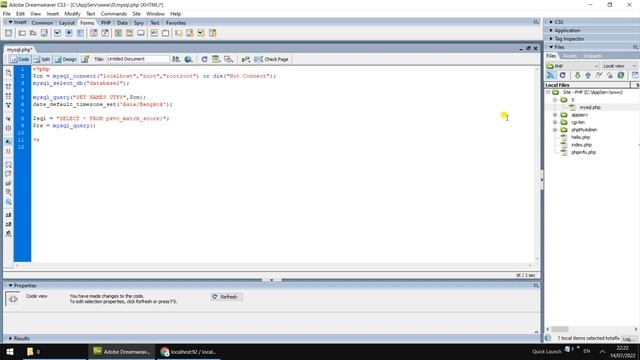
Task: Click the Check Page button
Action: coord(272,59)
